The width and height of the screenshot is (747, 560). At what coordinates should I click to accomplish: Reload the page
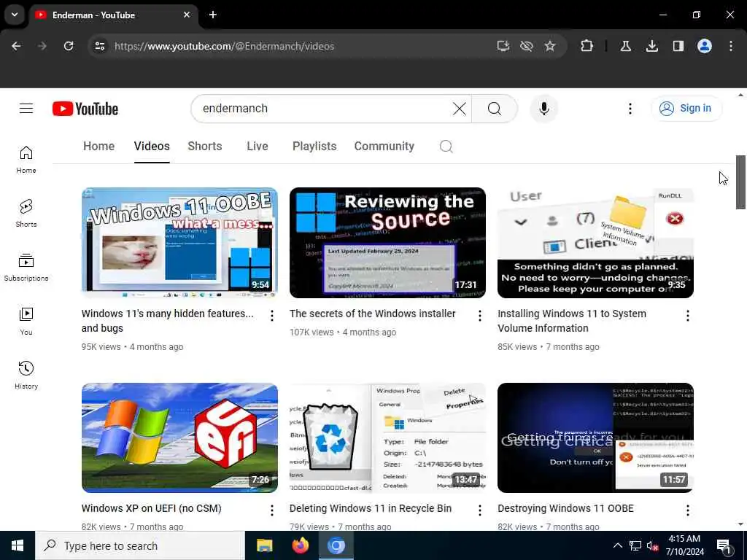69,46
